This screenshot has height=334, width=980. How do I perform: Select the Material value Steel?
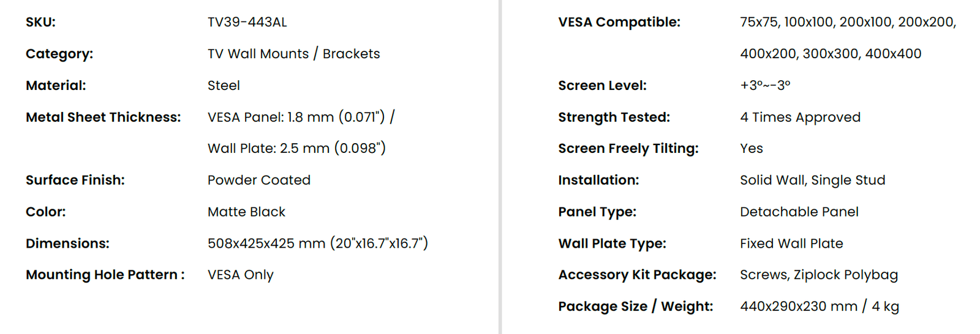pyautogui.click(x=224, y=86)
